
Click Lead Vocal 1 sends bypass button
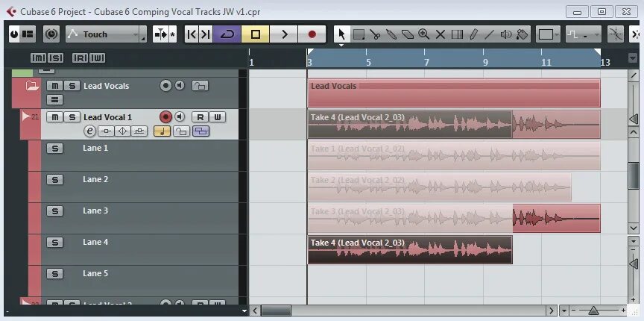coord(139,131)
